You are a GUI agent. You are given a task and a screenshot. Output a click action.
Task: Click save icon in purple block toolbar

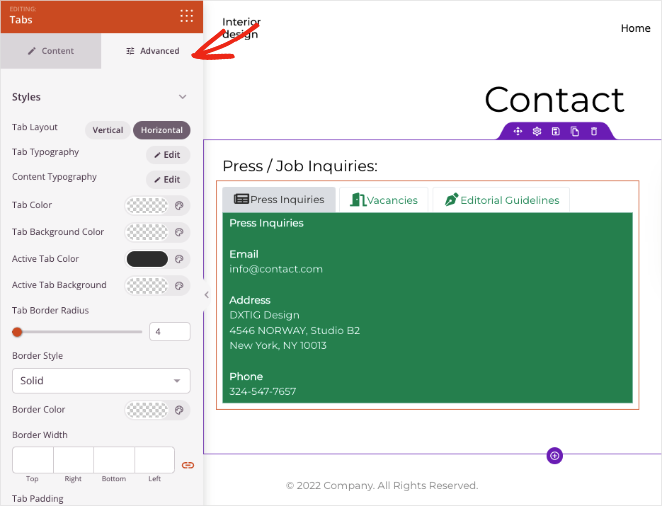[x=556, y=131]
